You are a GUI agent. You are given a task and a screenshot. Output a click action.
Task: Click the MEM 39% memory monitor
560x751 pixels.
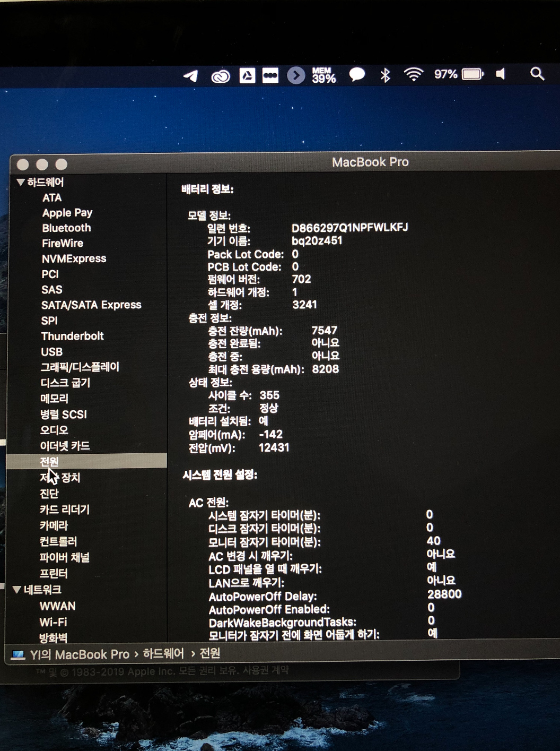pos(323,75)
